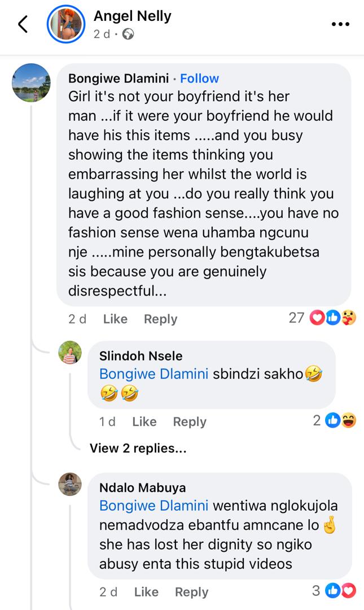
Task: Reply to Bongiwe Dlamini's comment
Action: coord(160,319)
